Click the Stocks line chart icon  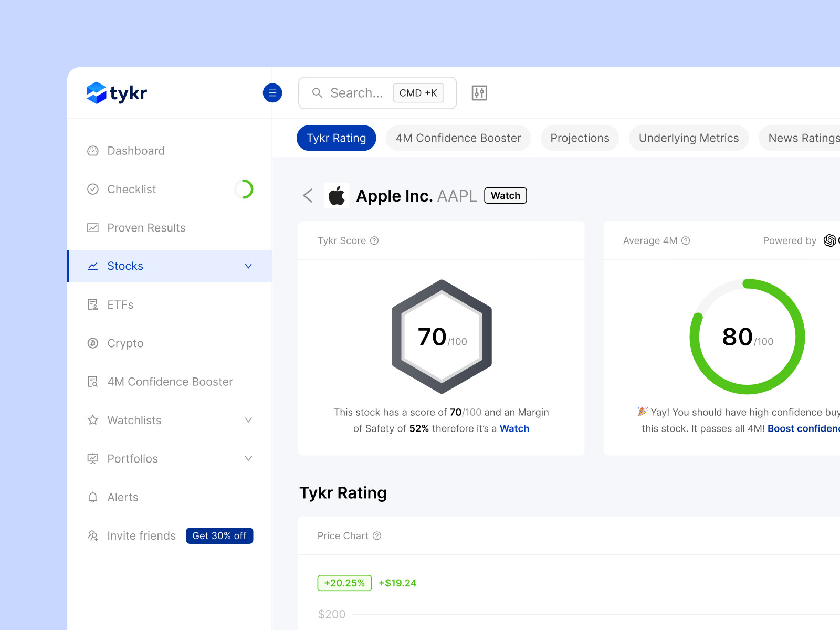93,266
